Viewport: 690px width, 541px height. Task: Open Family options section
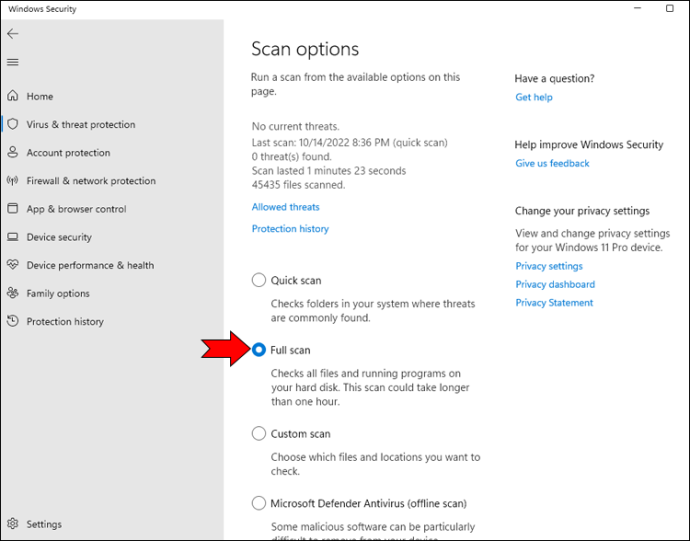58,294
